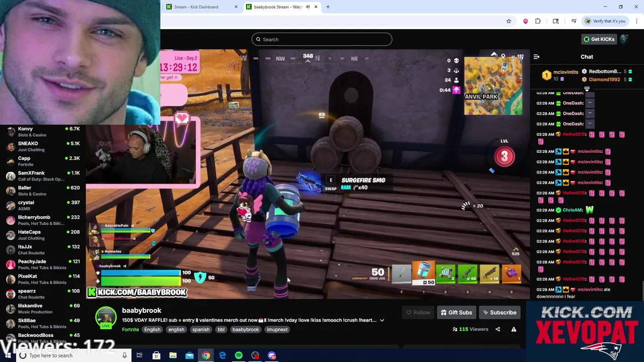Click the baabybrook stream video player

pos(307,174)
